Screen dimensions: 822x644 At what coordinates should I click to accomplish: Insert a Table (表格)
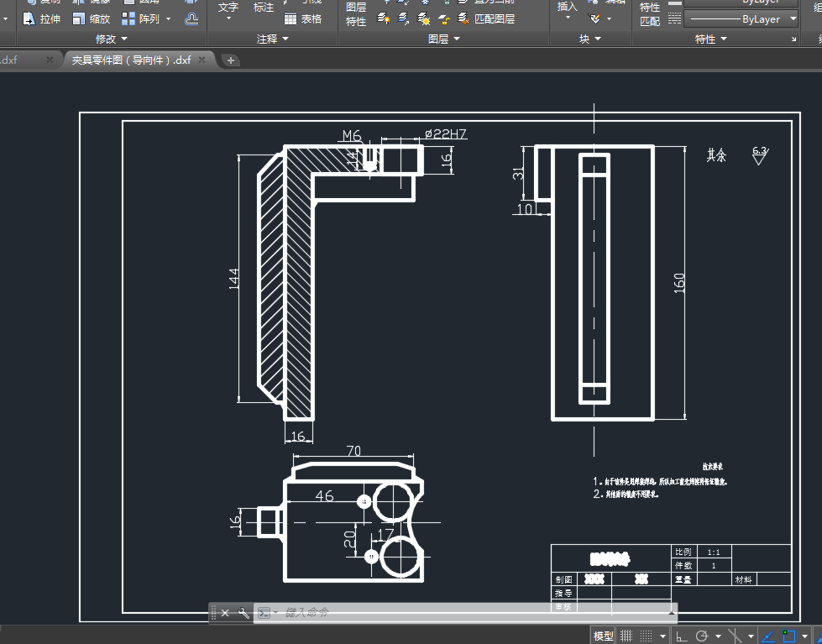[x=303, y=18]
